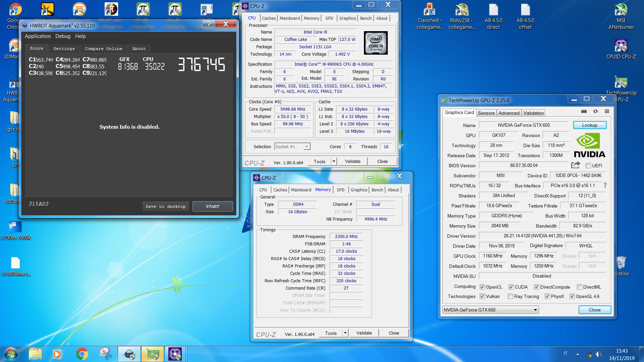Click the Lookup button in GPU-Z
The image size is (644, 362).
click(x=590, y=125)
